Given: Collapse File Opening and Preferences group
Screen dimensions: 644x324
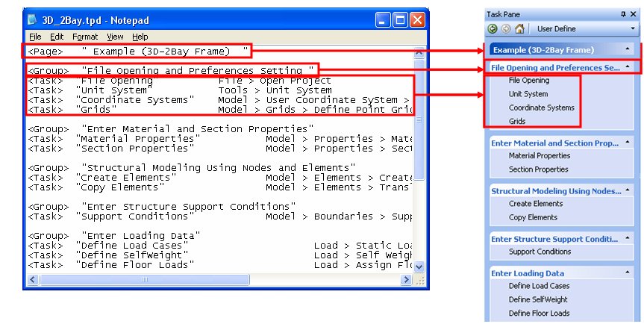Looking at the screenshot, I should tap(628, 67).
